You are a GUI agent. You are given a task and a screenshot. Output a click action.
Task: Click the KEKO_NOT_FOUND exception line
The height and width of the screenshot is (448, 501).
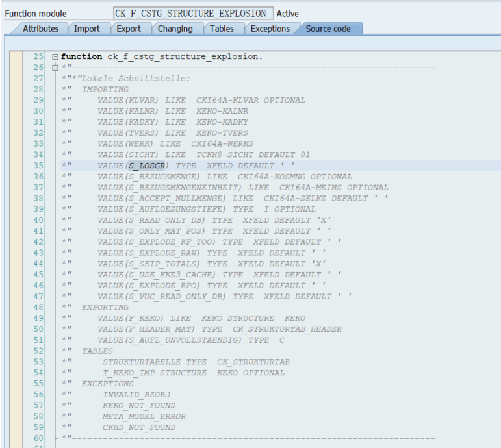pyautogui.click(x=138, y=406)
